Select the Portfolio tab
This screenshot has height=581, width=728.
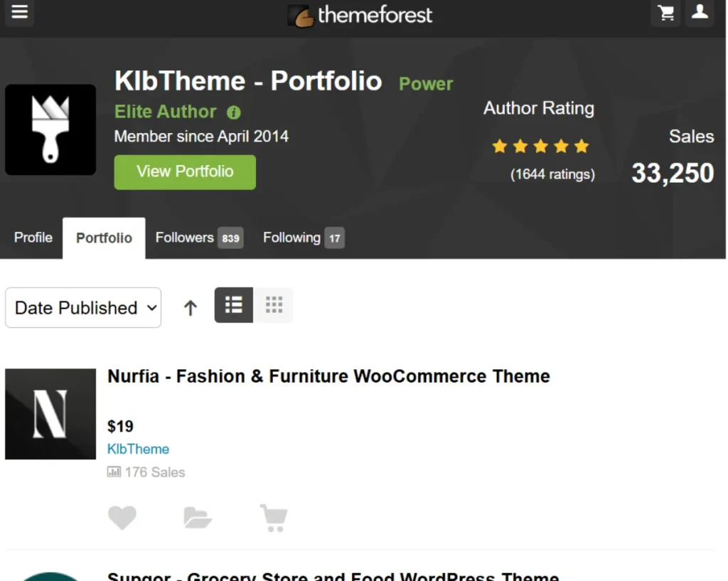(x=104, y=238)
